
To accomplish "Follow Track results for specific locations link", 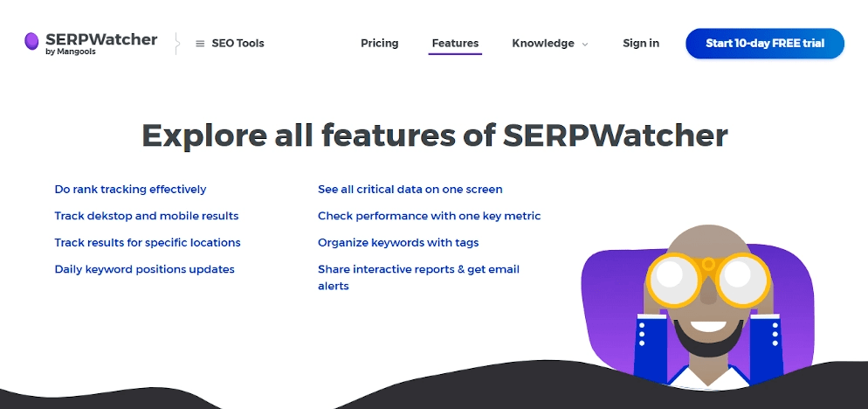I will click(148, 243).
